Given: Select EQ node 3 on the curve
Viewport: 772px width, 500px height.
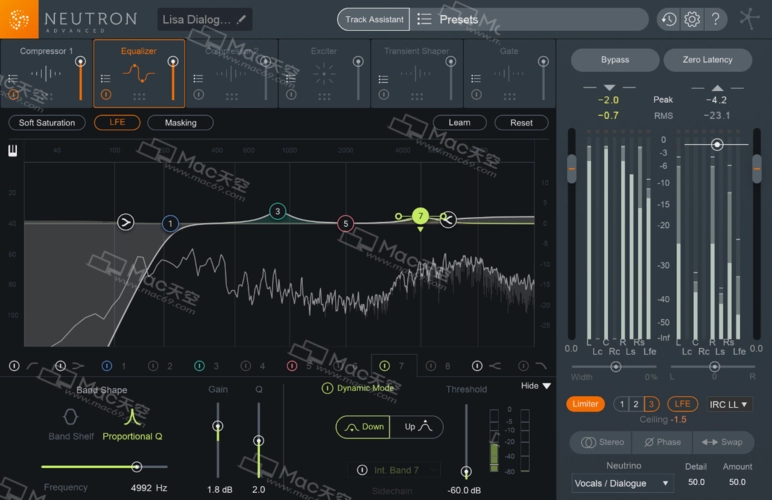Looking at the screenshot, I should (278, 211).
